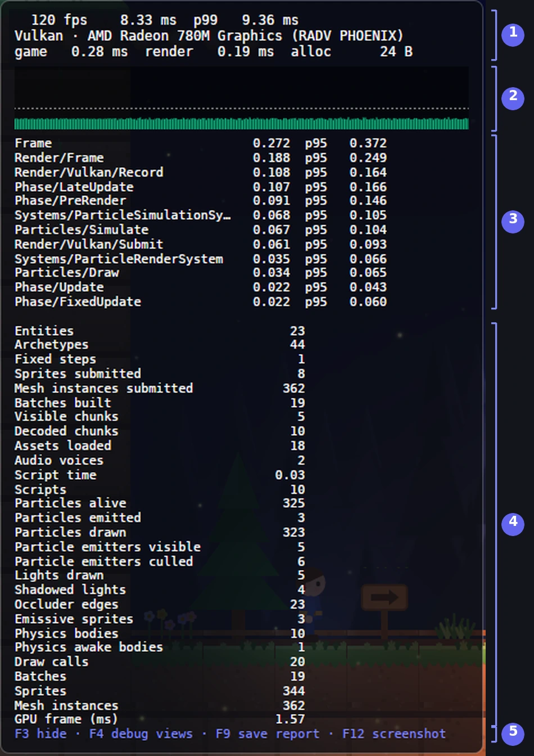534x756 pixels.
Task: Click the green frame-time history graph
Action: point(242,124)
